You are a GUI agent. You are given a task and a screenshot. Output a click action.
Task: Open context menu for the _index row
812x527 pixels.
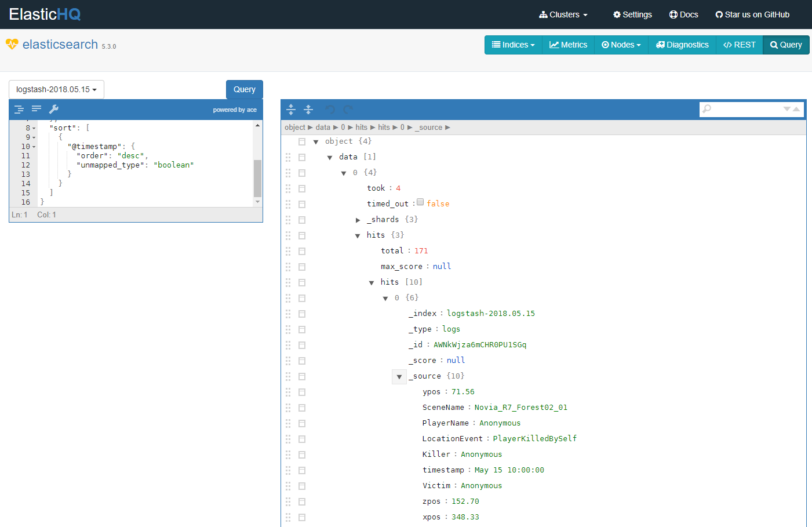coord(302,314)
